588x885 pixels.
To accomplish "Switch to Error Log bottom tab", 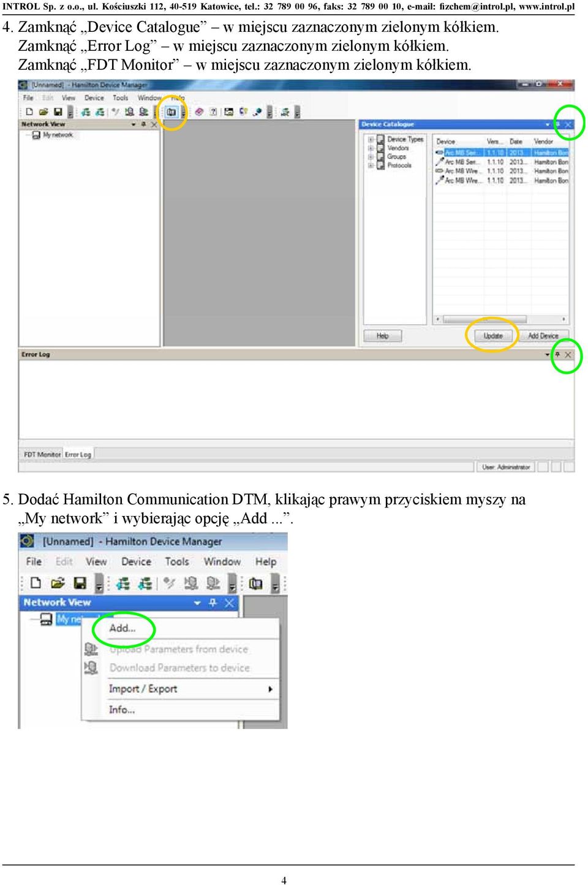I will point(78,454).
